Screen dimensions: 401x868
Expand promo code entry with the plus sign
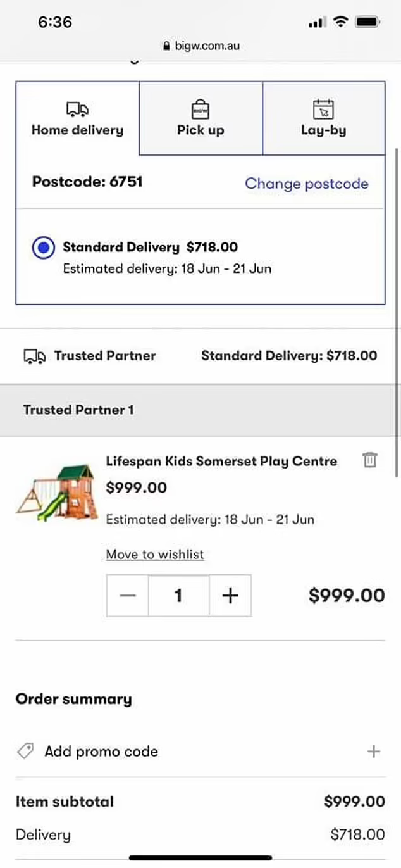click(374, 752)
